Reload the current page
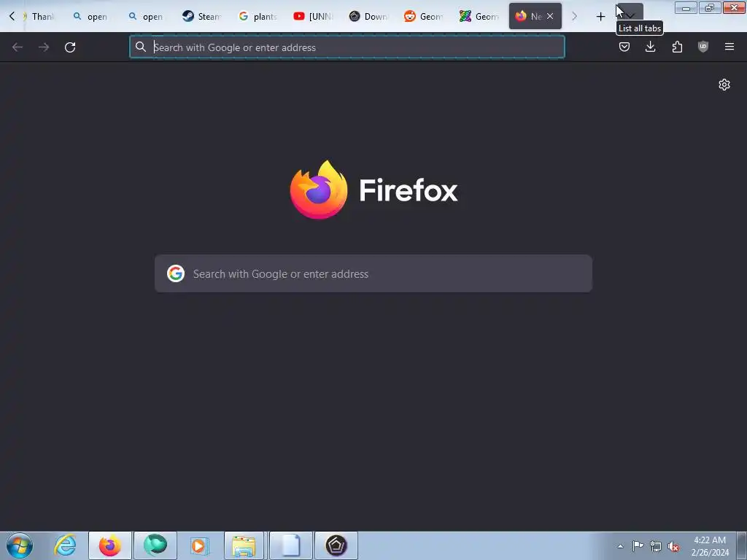The width and height of the screenshot is (747, 560). (70, 47)
